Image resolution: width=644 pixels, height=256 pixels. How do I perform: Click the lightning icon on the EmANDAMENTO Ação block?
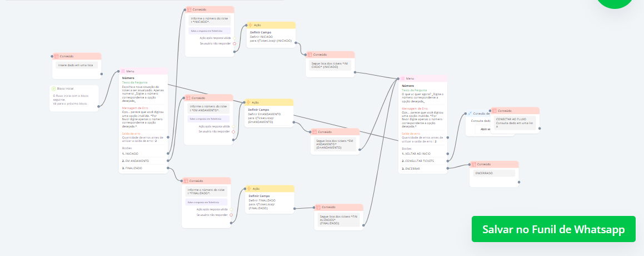coord(248,102)
